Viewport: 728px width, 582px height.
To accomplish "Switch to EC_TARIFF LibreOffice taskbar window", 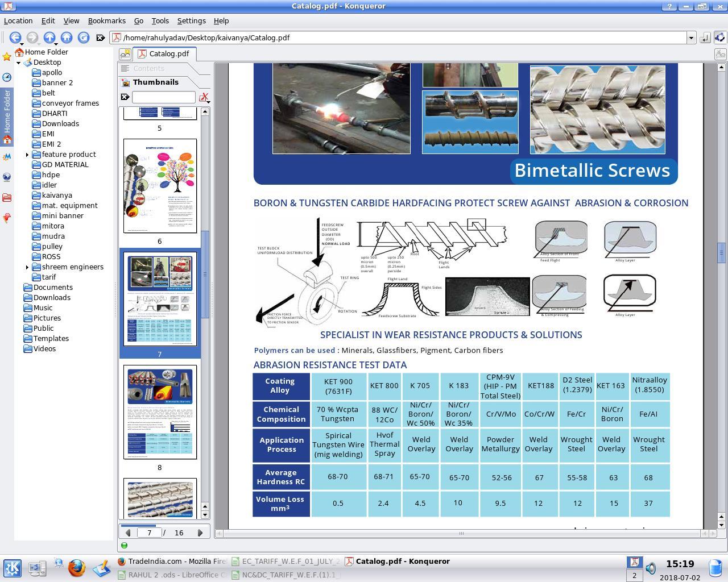I will [x=287, y=561].
